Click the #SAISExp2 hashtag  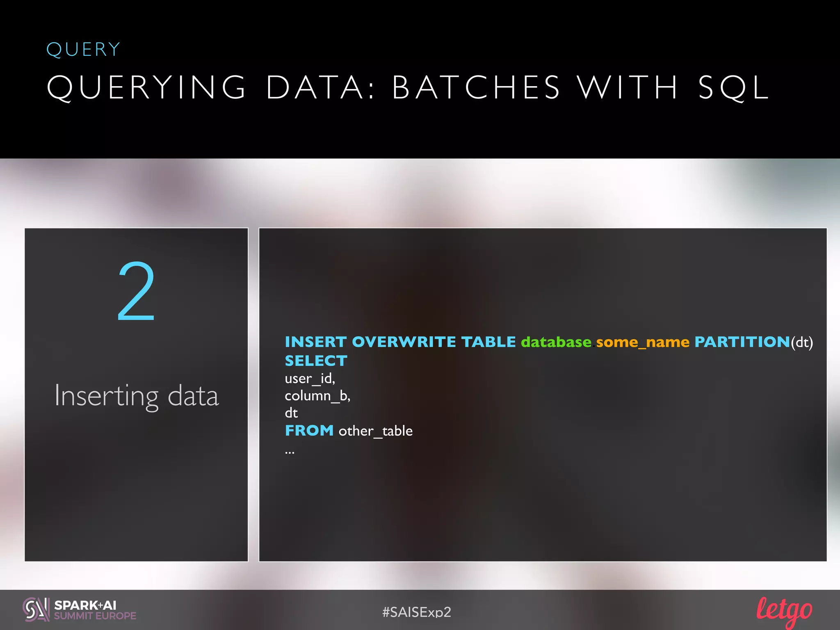click(416, 612)
